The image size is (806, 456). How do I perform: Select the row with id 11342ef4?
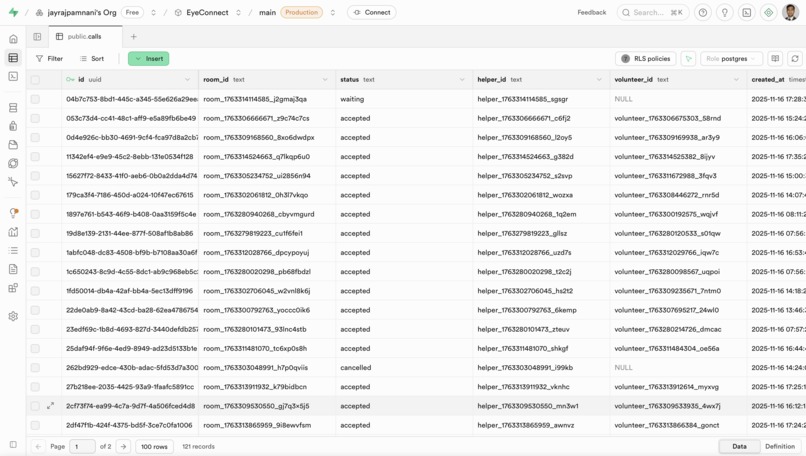click(x=35, y=157)
